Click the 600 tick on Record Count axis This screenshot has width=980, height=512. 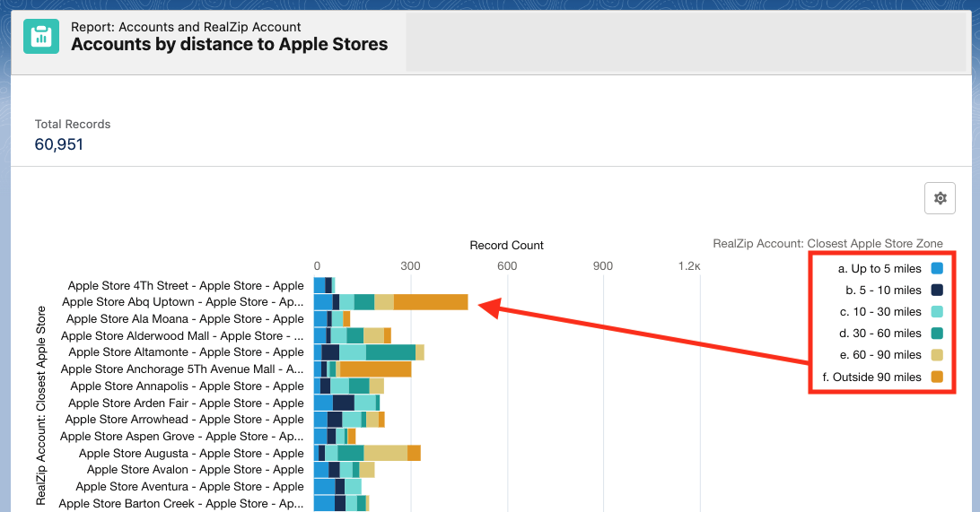[507, 266]
